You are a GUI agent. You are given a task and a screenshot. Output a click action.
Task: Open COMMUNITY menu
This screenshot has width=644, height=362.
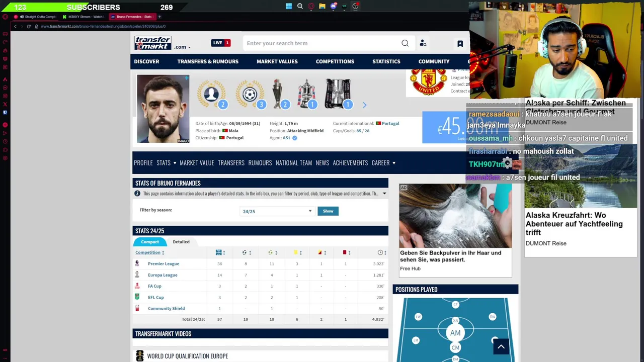(x=434, y=61)
